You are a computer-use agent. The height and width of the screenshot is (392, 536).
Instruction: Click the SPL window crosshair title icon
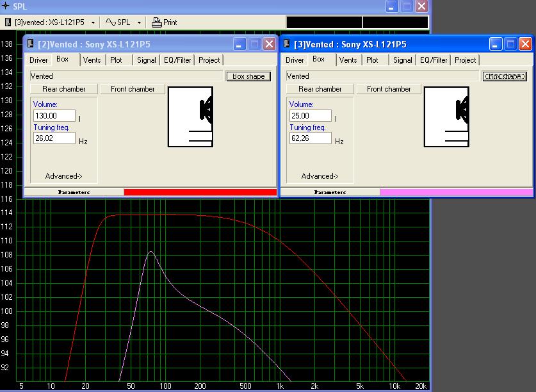point(6,6)
